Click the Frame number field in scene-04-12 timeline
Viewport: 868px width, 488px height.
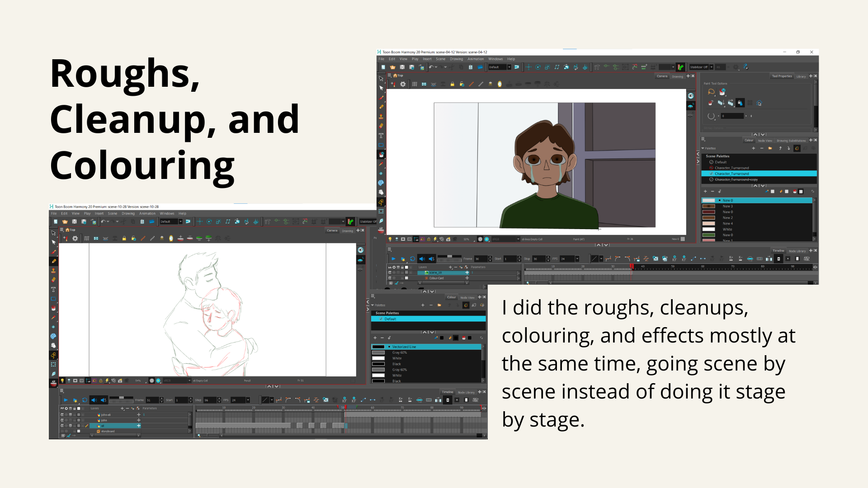480,259
